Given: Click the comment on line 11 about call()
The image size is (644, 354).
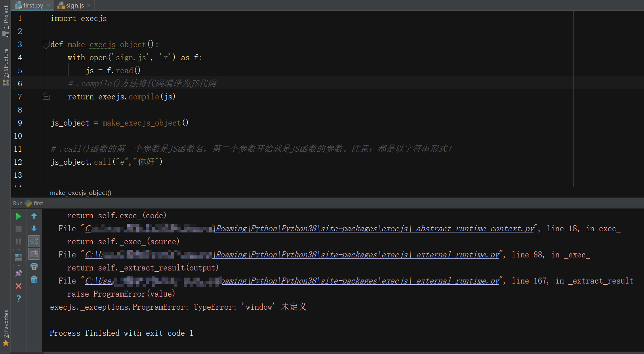Looking at the screenshot, I should (251, 149).
